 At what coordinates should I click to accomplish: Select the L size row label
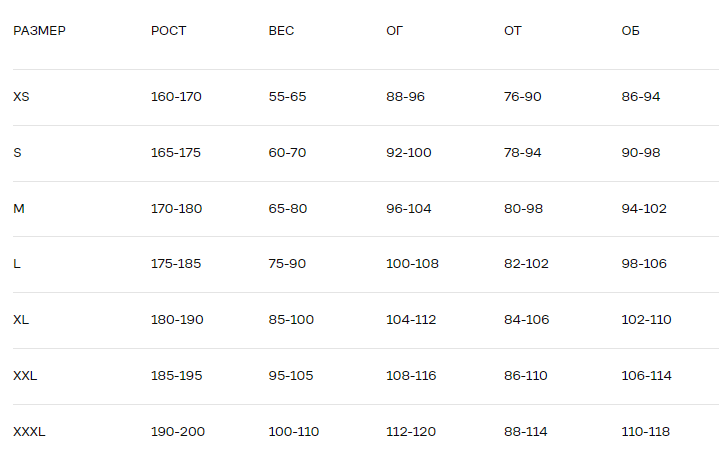coord(17,264)
